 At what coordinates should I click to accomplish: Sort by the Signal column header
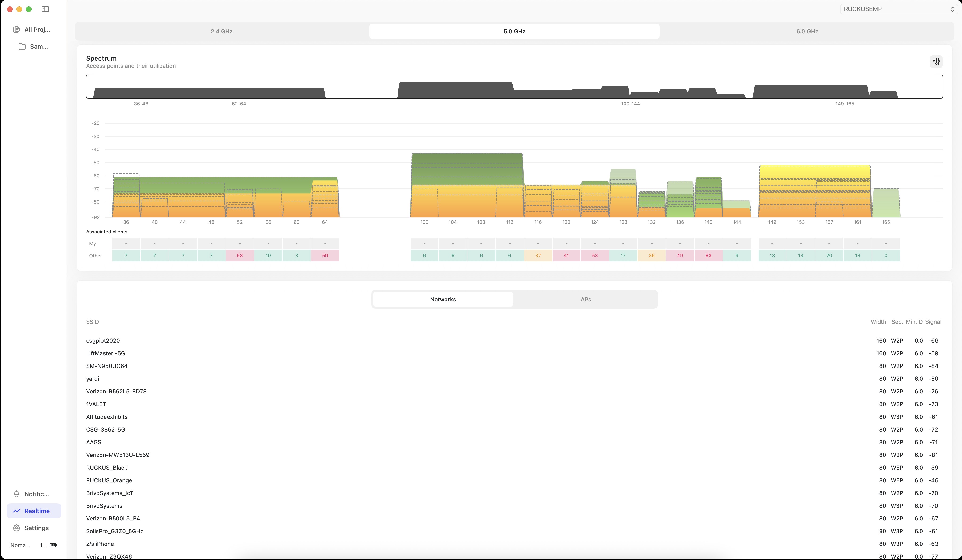pyautogui.click(x=933, y=322)
